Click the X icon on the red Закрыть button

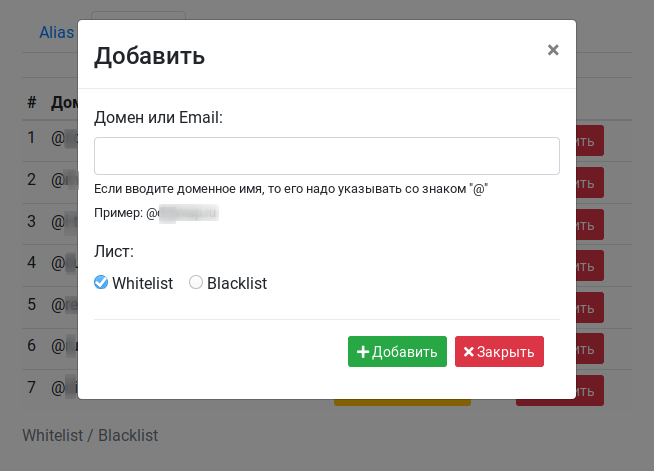click(x=469, y=352)
